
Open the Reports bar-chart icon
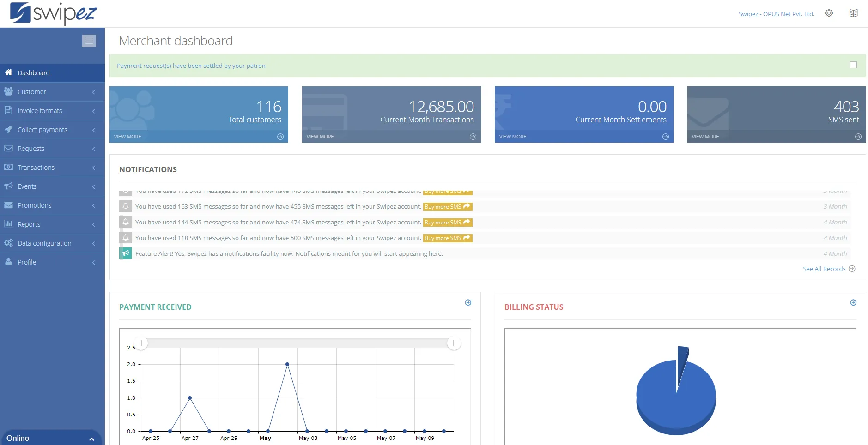pos(9,224)
